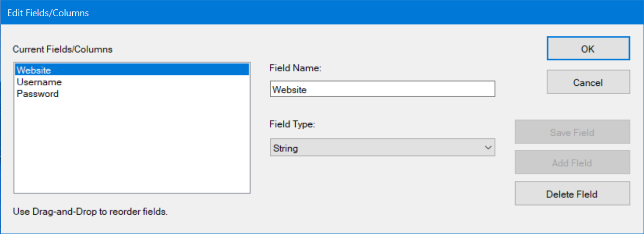The height and width of the screenshot is (234, 644).
Task: Click blank dialog space below Delete Field
Action: click(572, 218)
